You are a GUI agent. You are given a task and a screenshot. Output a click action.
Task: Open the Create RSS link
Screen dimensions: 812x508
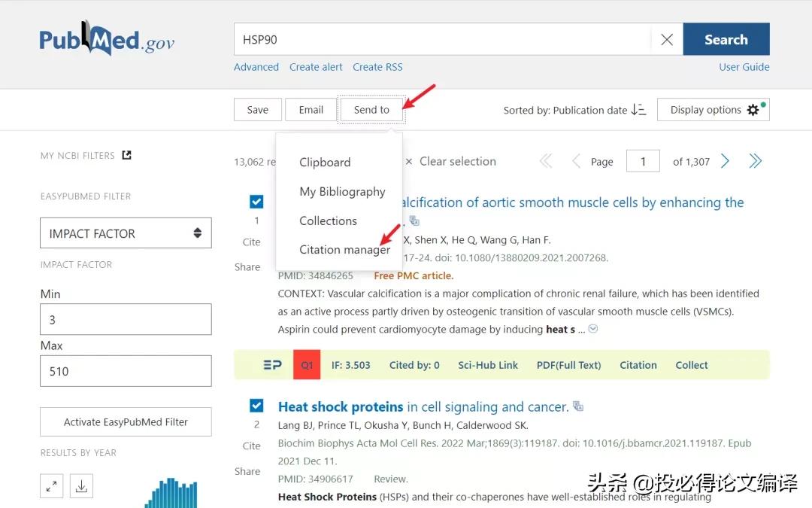tap(377, 67)
